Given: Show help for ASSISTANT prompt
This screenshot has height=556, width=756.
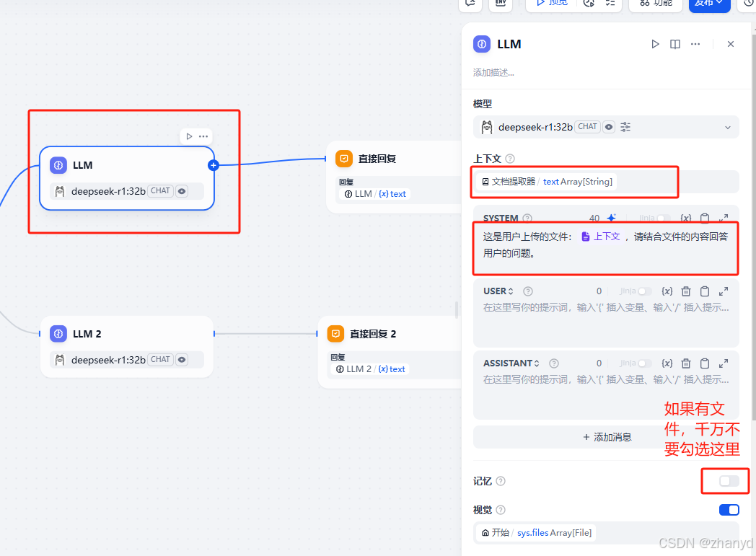Looking at the screenshot, I should click(554, 363).
